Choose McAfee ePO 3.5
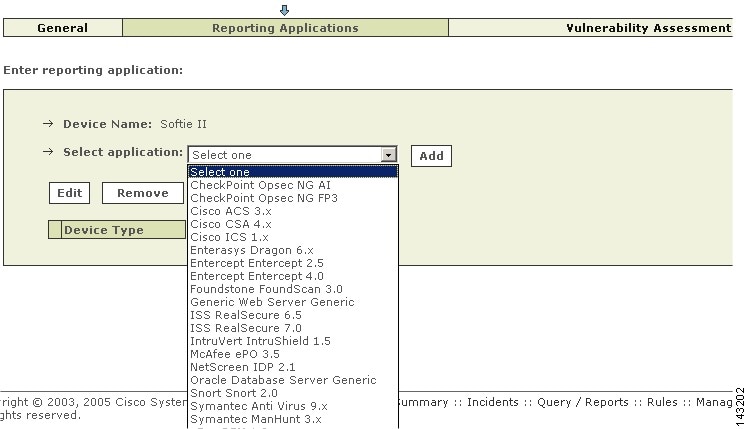Viewport: 746px width, 429px height. (293, 354)
